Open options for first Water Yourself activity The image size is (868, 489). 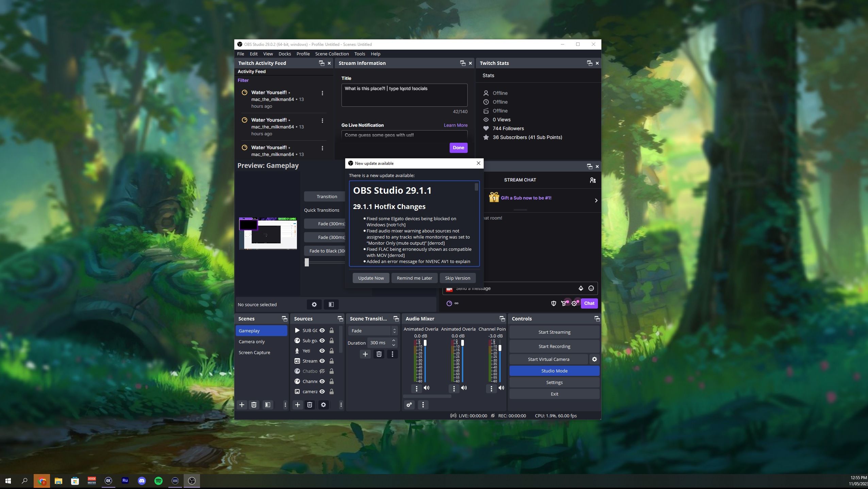[322, 93]
